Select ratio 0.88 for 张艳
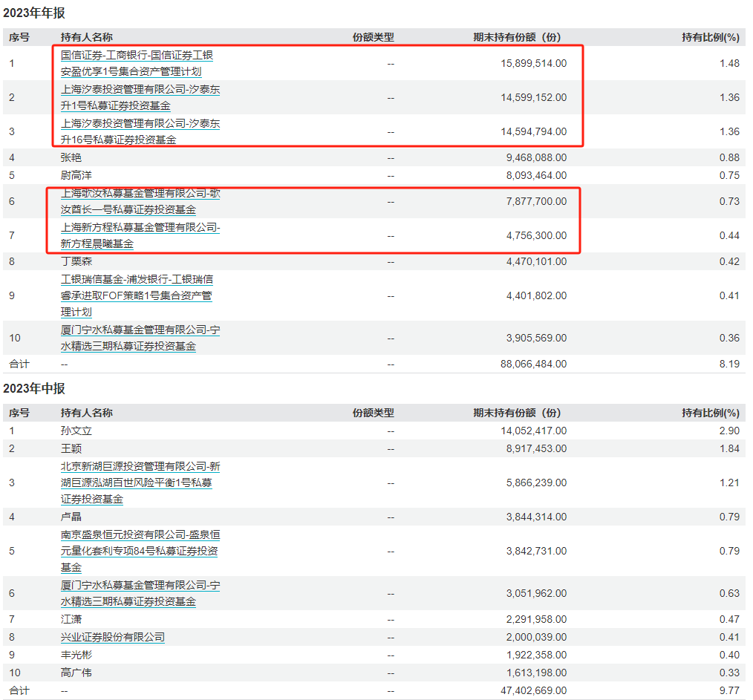The width and height of the screenshot is (753, 700). tap(729, 157)
